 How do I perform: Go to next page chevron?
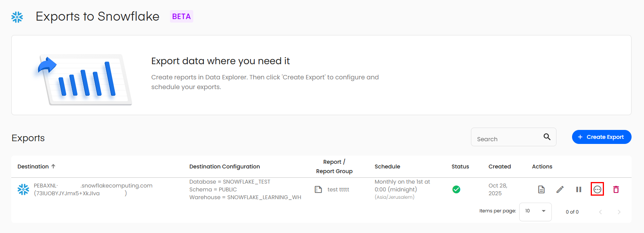[x=619, y=212]
